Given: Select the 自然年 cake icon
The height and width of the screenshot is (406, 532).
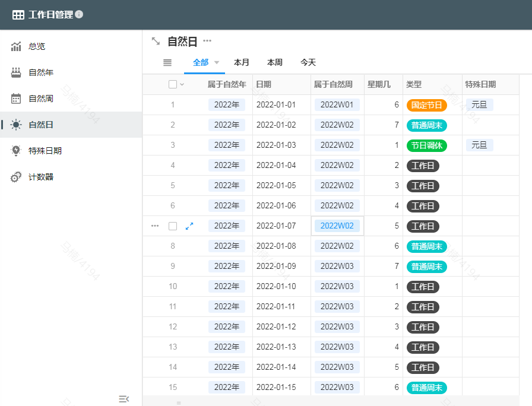Looking at the screenshot, I should (16, 72).
